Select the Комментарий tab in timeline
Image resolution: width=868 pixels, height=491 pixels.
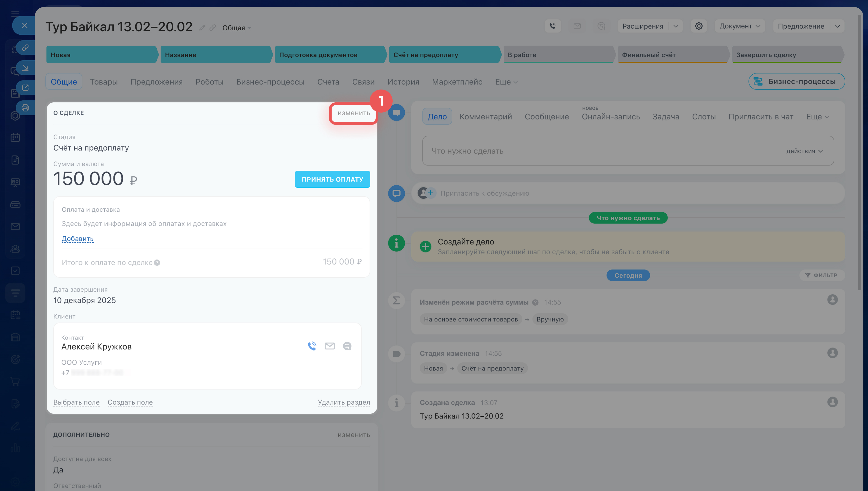tap(485, 117)
